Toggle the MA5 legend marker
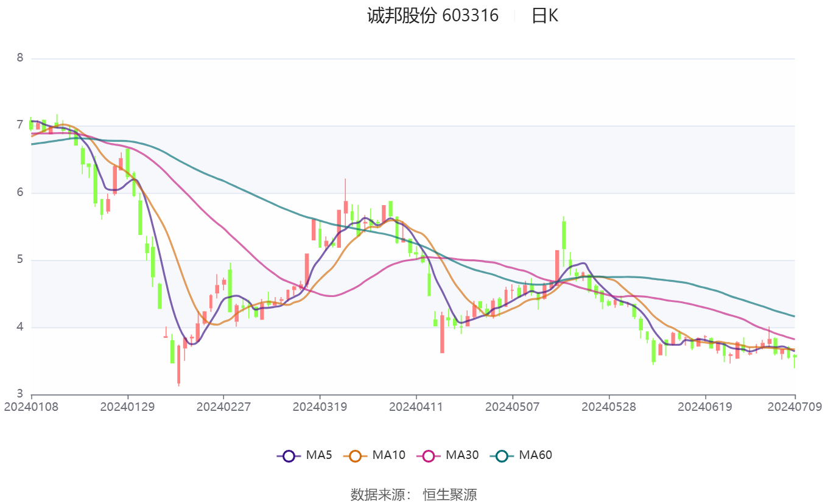828x504 pixels. (289, 455)
